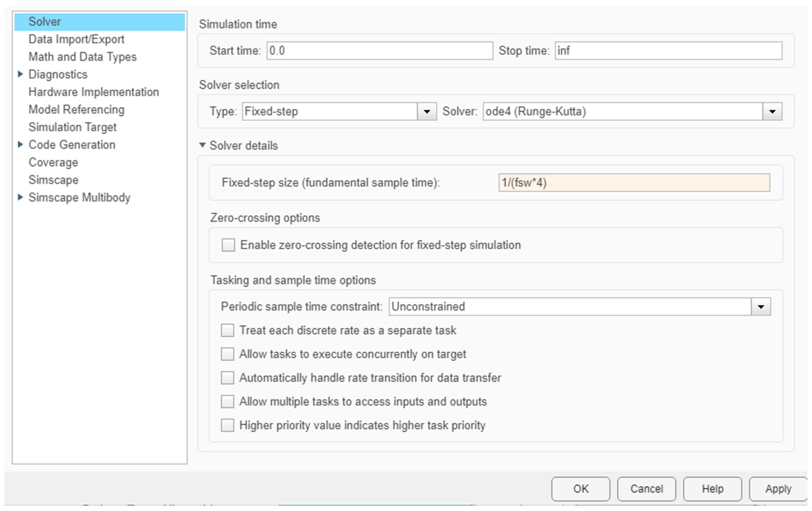Click the Help button
This screenshot has height=511, width=812.
pyautogui.click(x=712, y=489)
